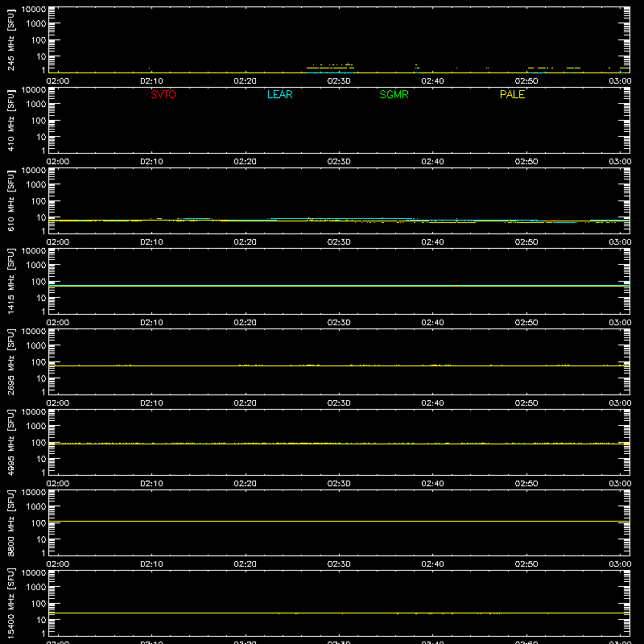Select the 15400 MHz [SFU] axis title
This screenshot has width=644, height=644.
click(10, 603)
